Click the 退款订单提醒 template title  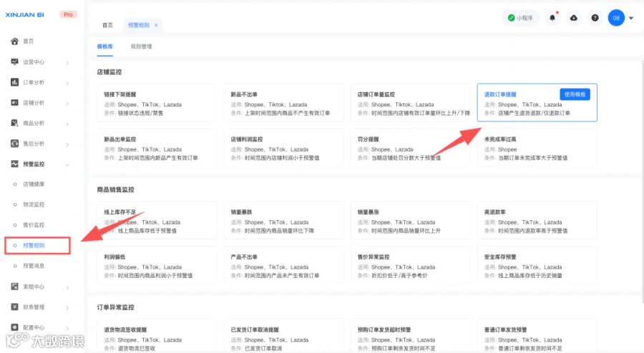pyautogui.click(x=500, y=94)
